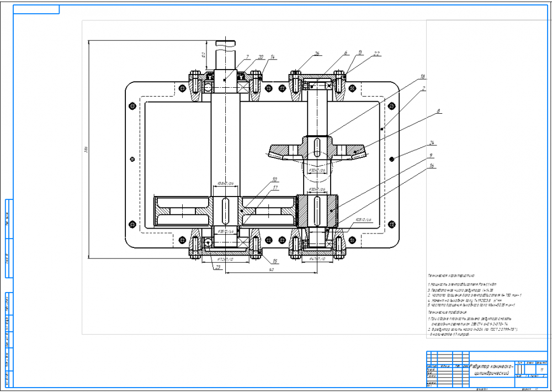The height and width of the screenshot is (392, 552).
Task: Click position callout number 7
Action: pyautogui.click(x=247, y=57)
